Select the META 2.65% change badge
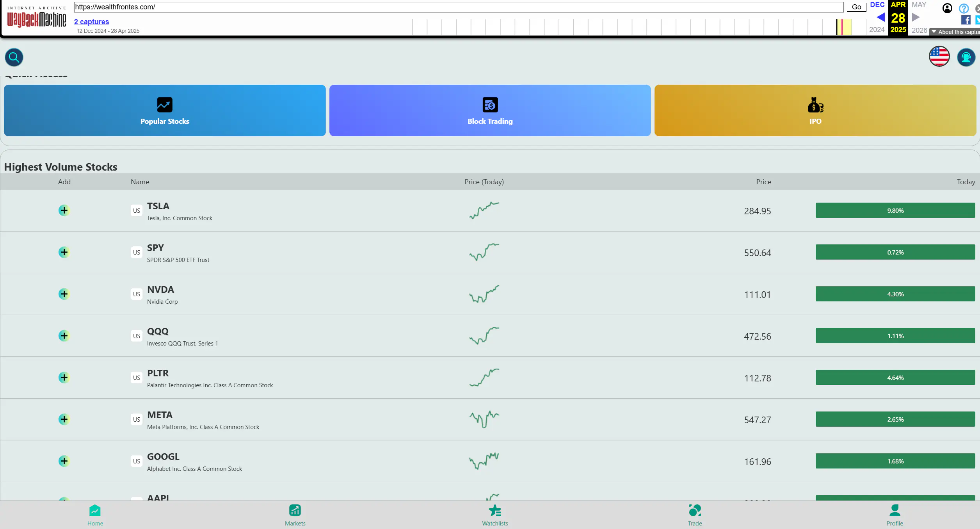Screen dimensions: 980x529 pos(895,419)
